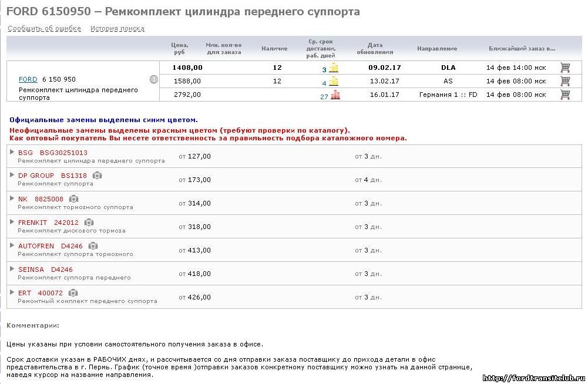Click part number BS1318
This screenshot has height=384, width=588.
pos(74,176)
